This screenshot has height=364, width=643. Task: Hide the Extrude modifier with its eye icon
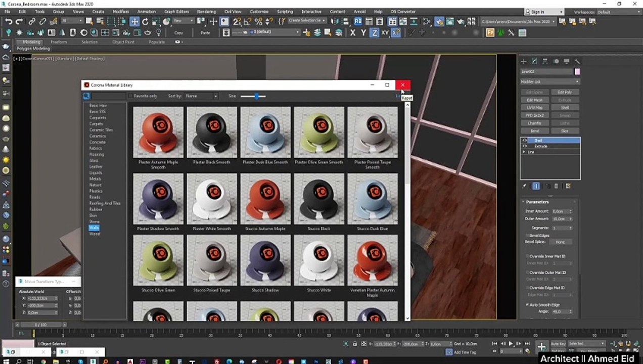coord(525,146)
